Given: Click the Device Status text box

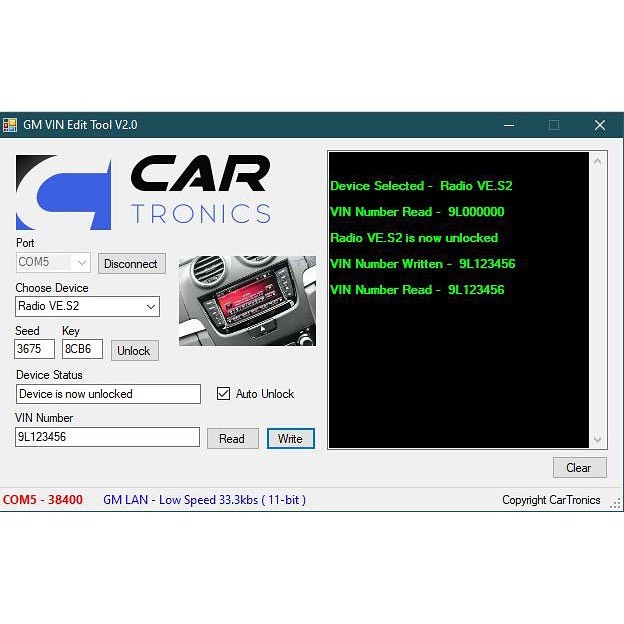Looking at the screenshot, I should [108, 394].
